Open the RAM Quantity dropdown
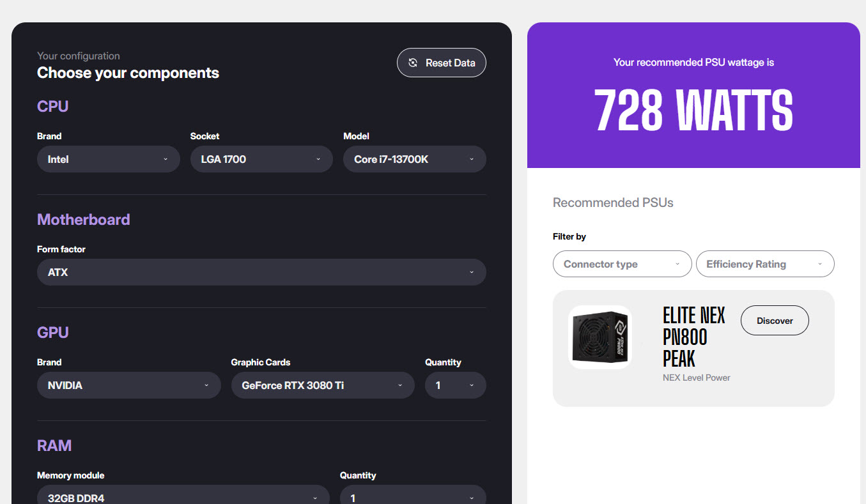Image resolution: width=866 pixels, height=504 pixels. (413, 495)
